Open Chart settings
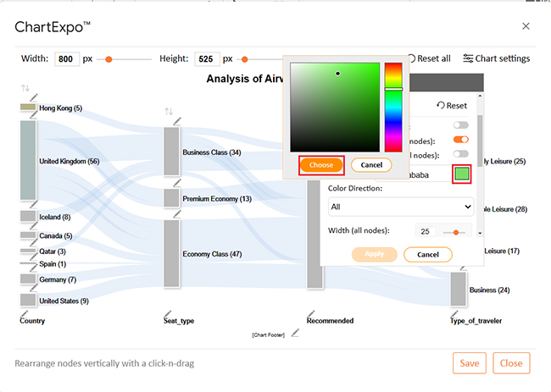Screen dimensions: 551x392 coord(496,58)
